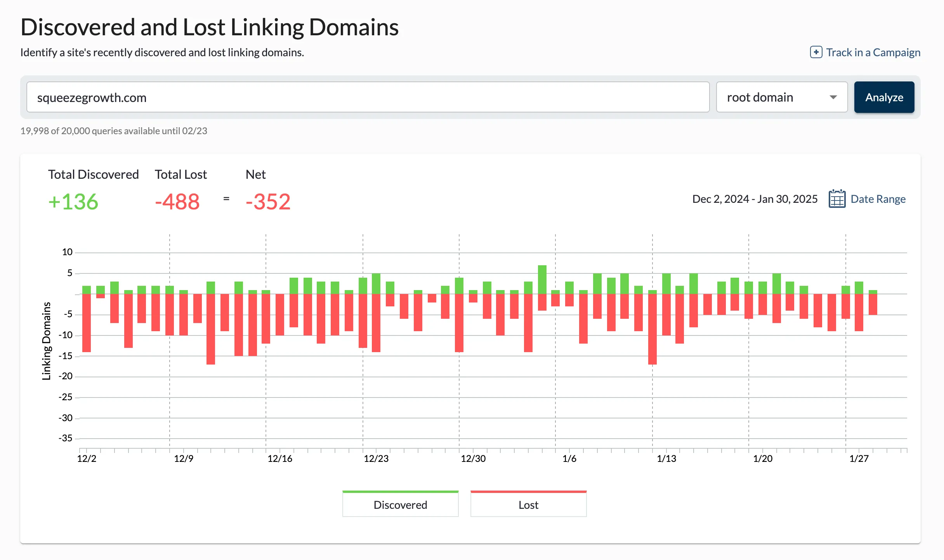This screenshot has width=944, height=560.
Task: Click the dropdown arrow beside root domain
Action: (833, 97)
